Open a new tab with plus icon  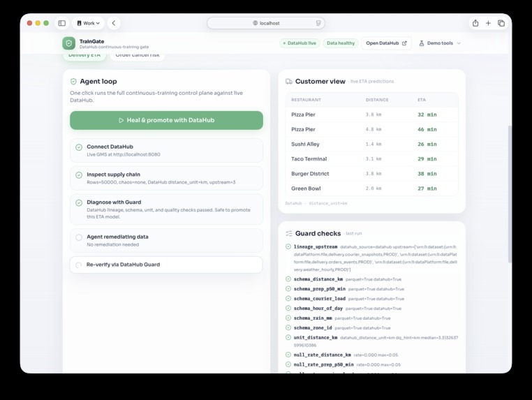click(x=488, y=23)
